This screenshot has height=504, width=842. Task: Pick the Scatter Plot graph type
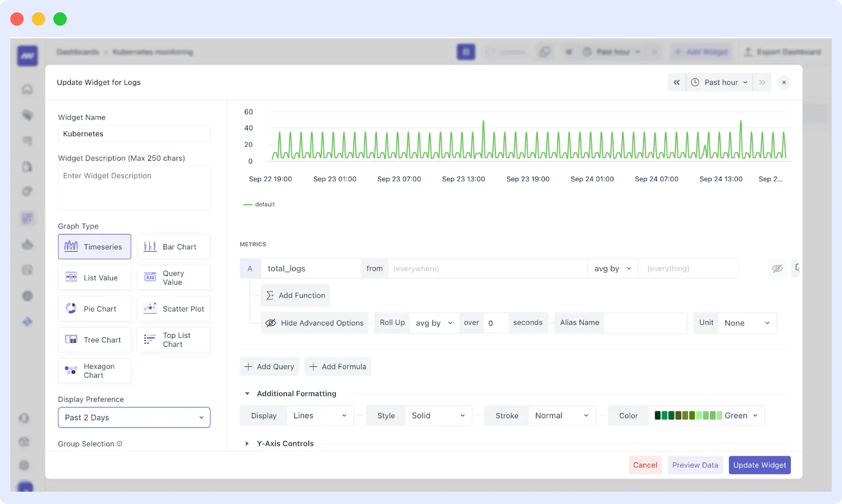[x=174, y=308]
